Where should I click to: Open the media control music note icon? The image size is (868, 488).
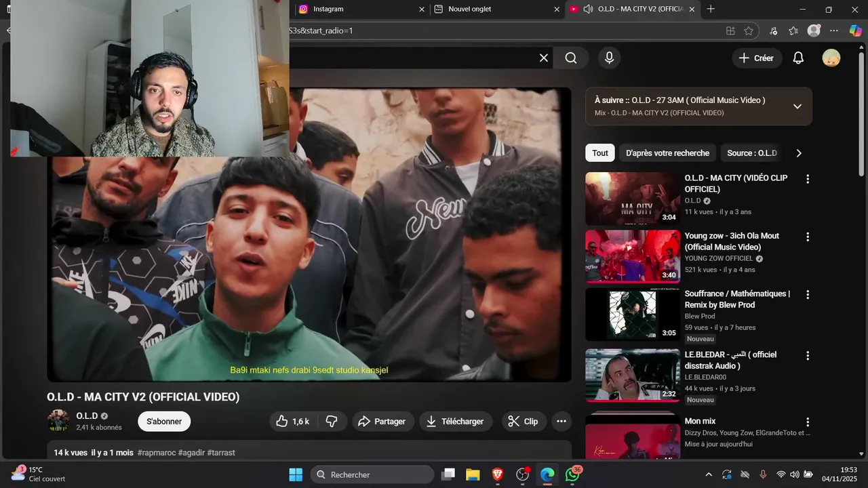(x=774, y=30)
